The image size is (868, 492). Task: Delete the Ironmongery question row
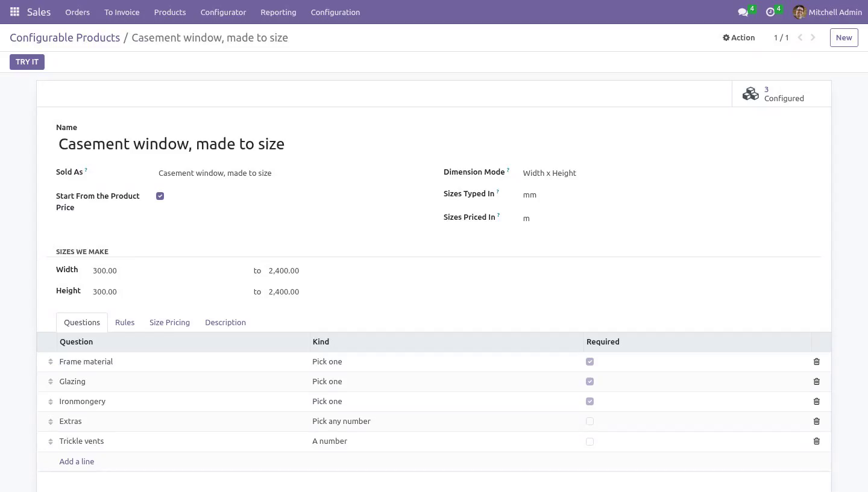[817, 402]
